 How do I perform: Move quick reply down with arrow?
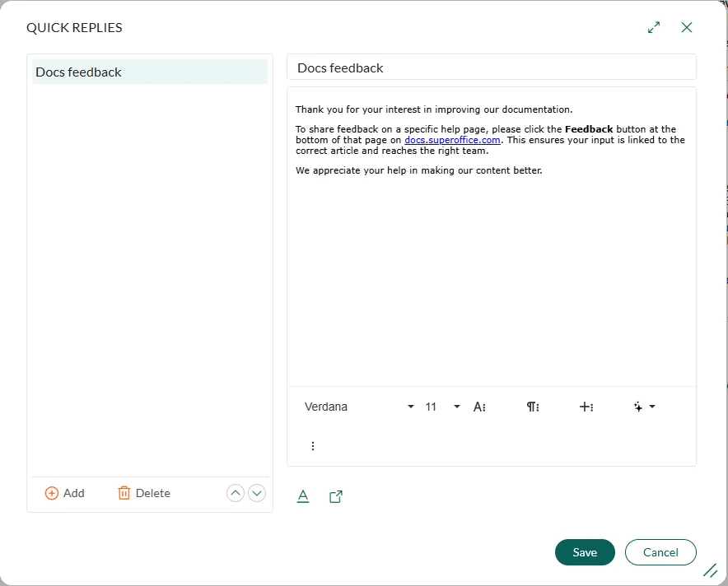click(257, 493)
